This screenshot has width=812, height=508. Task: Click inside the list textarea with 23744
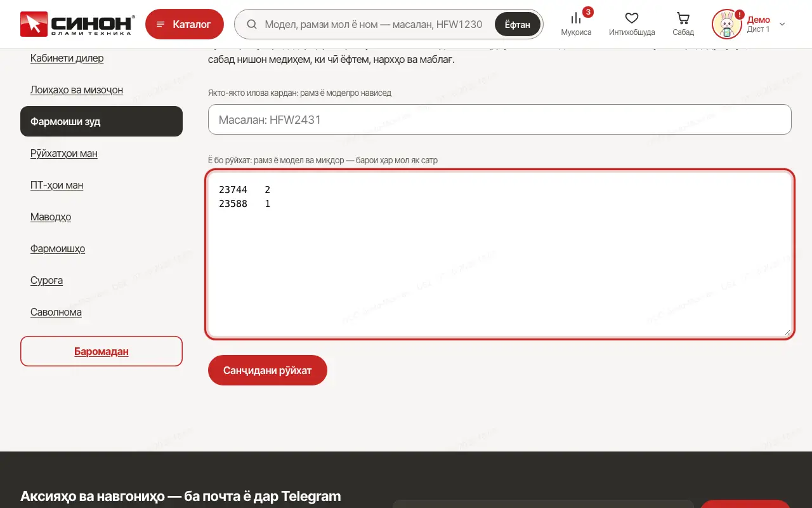[x=500, y=254]
